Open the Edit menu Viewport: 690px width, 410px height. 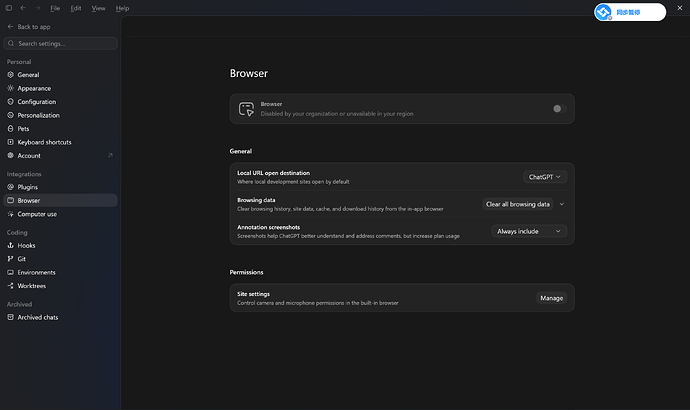[x=76, y=8]
